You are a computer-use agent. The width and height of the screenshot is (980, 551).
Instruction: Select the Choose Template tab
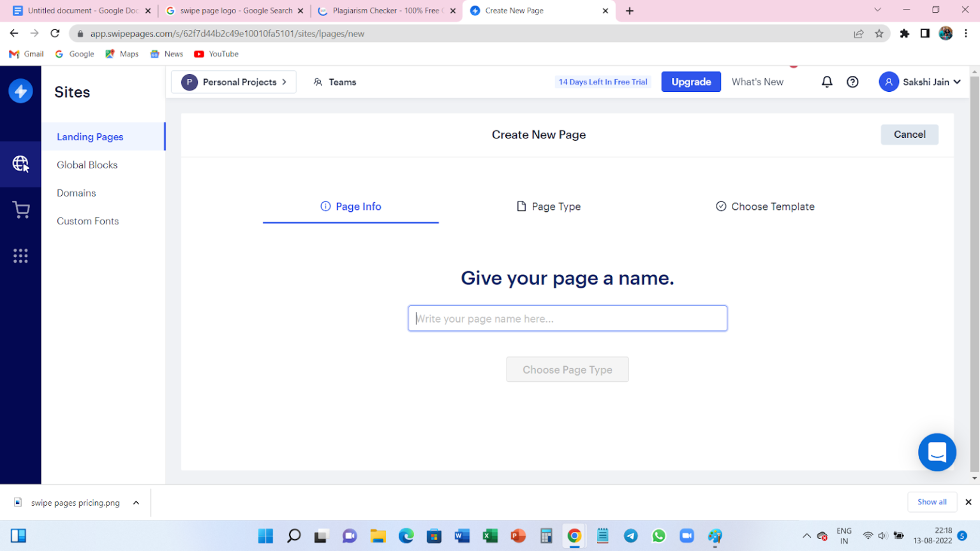tap(765, 206)
